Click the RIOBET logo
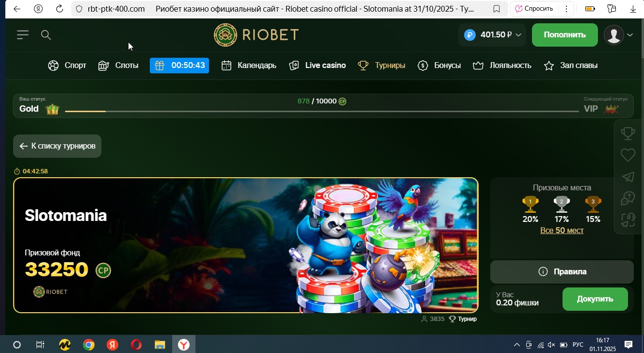 (x=256, y=34)
